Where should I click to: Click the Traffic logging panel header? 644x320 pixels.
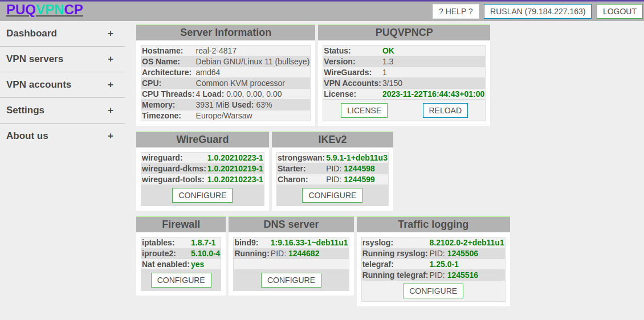[x=433, y=224]
